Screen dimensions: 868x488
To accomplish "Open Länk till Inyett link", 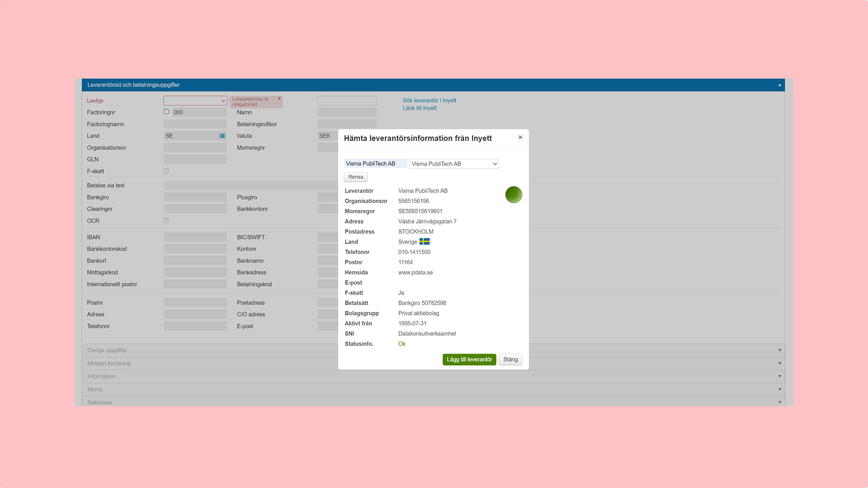I will click(420, 108).
